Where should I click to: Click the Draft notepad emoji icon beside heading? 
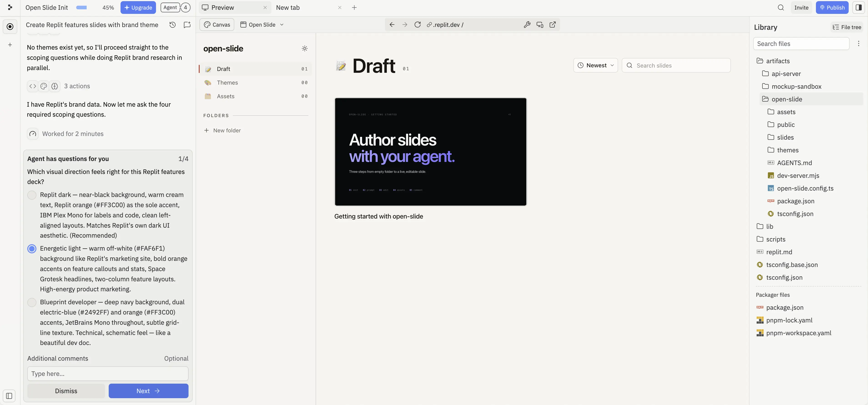(x=341, y=66)
